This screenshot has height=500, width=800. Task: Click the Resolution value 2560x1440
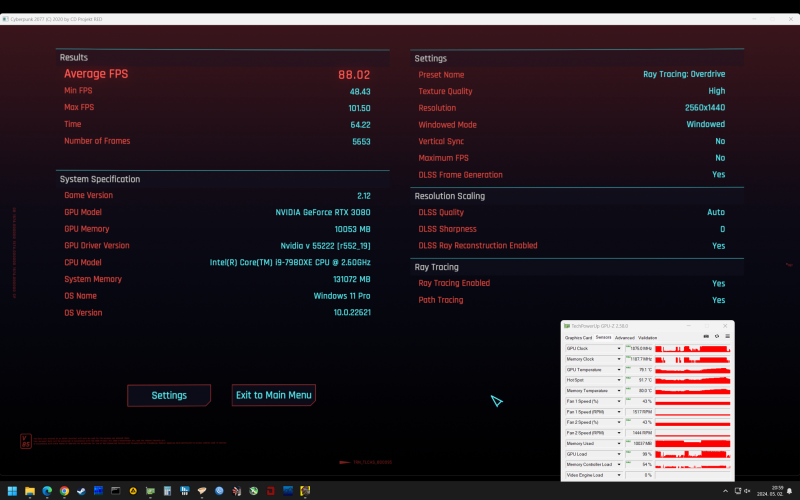pos(705,108)
